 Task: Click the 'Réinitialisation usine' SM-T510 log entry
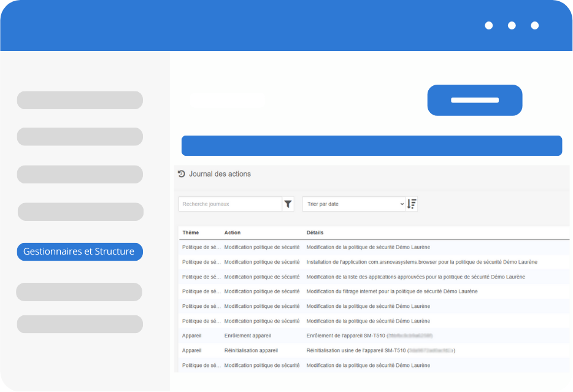click(x=380, y=350)
